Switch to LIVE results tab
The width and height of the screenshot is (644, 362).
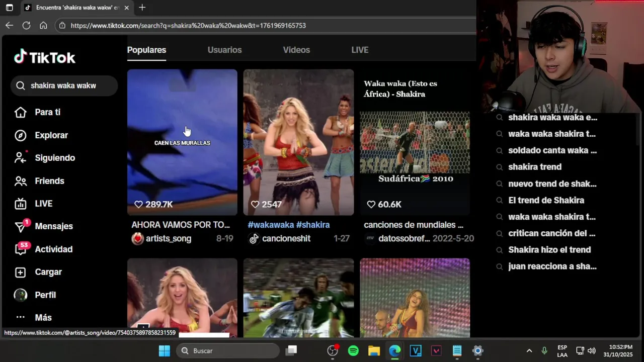point(360,50)
